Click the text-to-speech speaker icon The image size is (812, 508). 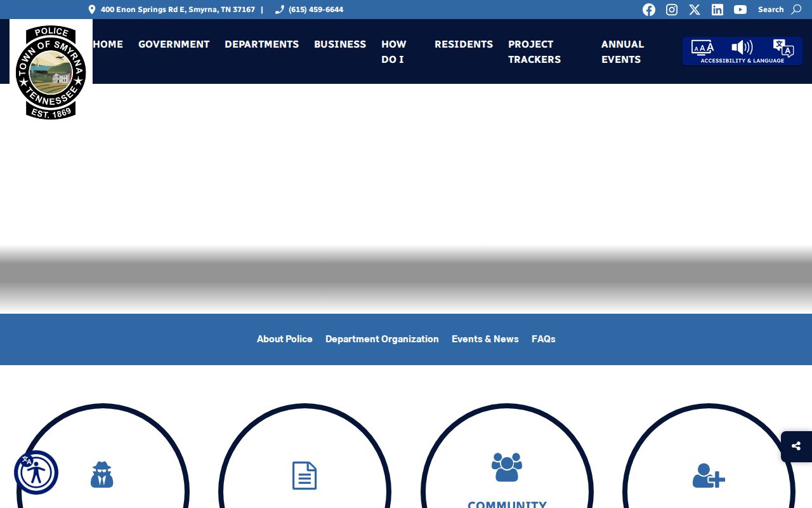click(742, 48)
